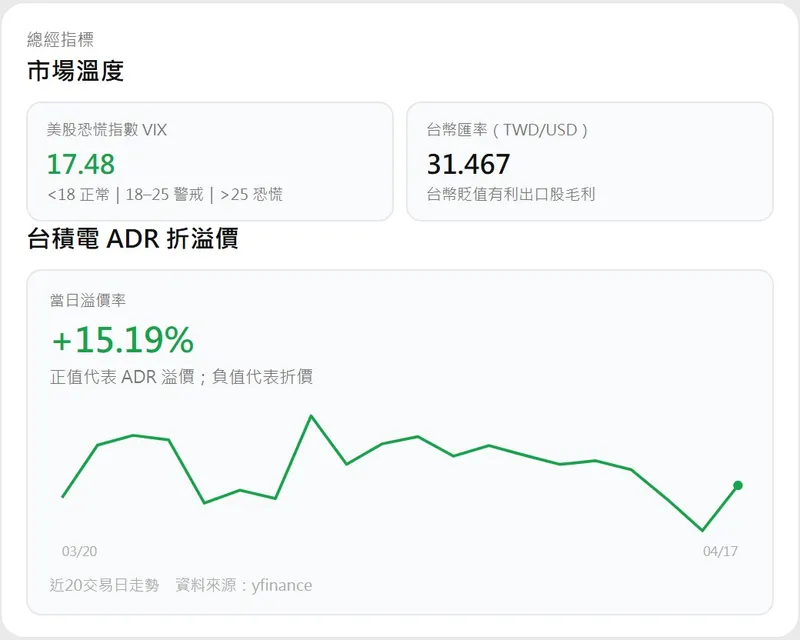Viewport: 800px width, 640px height.
Task: Select the 台幣匯率 (TWD/USD) label
Action: click(x=507, y=130)
